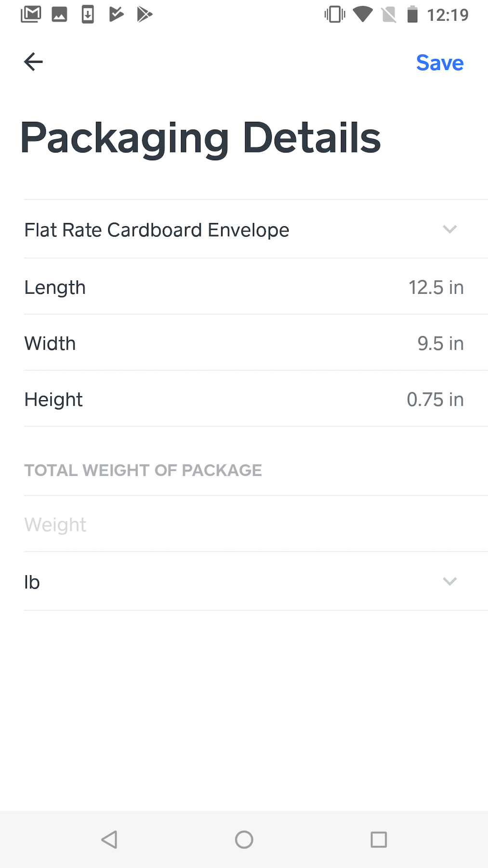Expand the packaging type chevron arrow
This screenshot has width=488, height=868.
tap(449, 230)
